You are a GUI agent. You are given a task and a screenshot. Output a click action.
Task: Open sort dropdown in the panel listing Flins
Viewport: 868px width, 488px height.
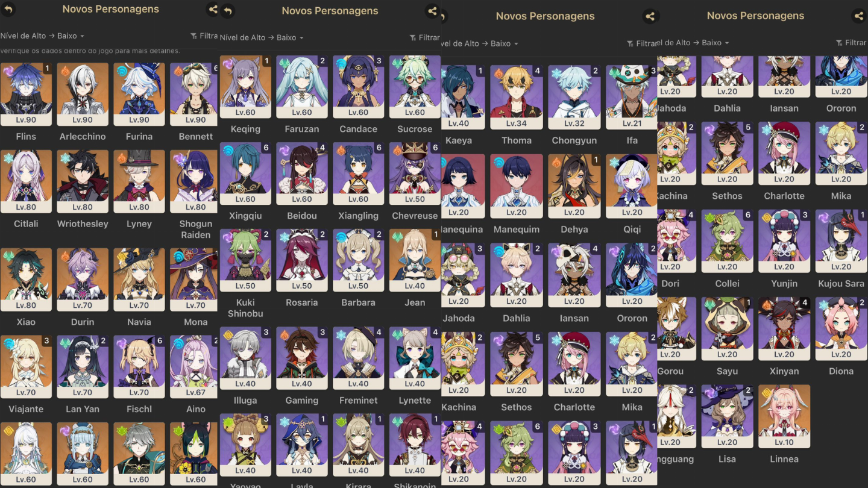42,36
